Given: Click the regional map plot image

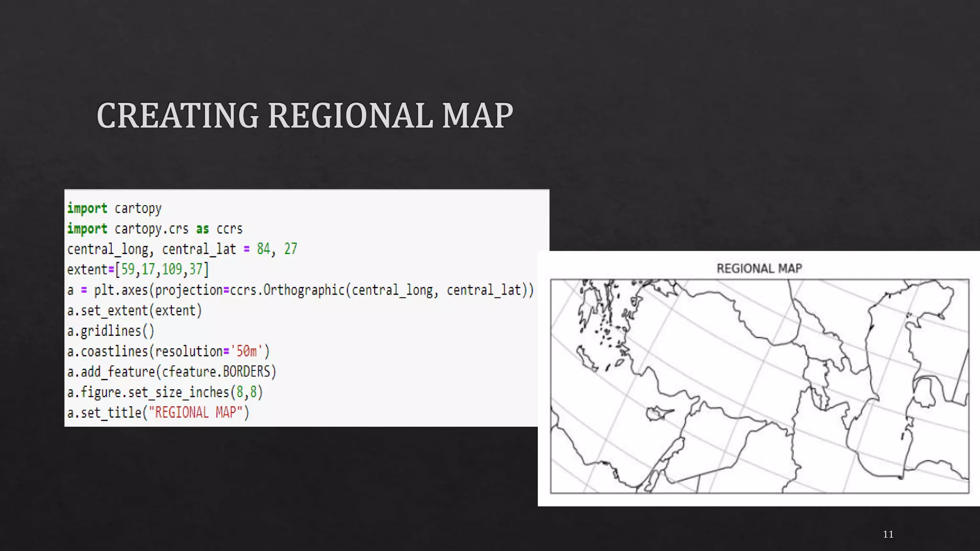Looking at the screenshot, I should 759,386.
